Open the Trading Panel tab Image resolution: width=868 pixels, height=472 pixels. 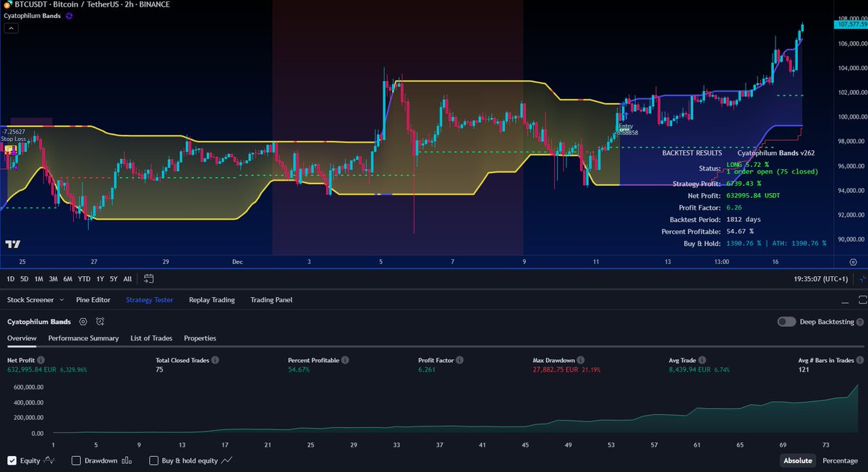point(271,300)
